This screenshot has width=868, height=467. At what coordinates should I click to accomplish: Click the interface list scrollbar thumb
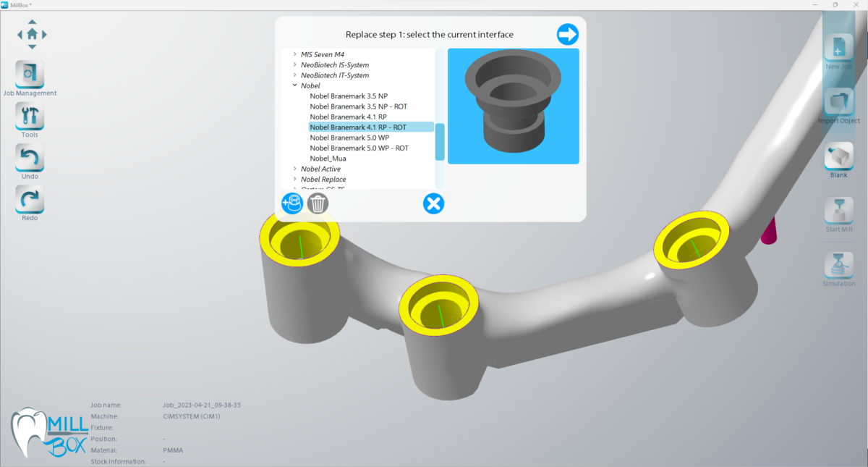pyautogui.click(x=440, y=142)
